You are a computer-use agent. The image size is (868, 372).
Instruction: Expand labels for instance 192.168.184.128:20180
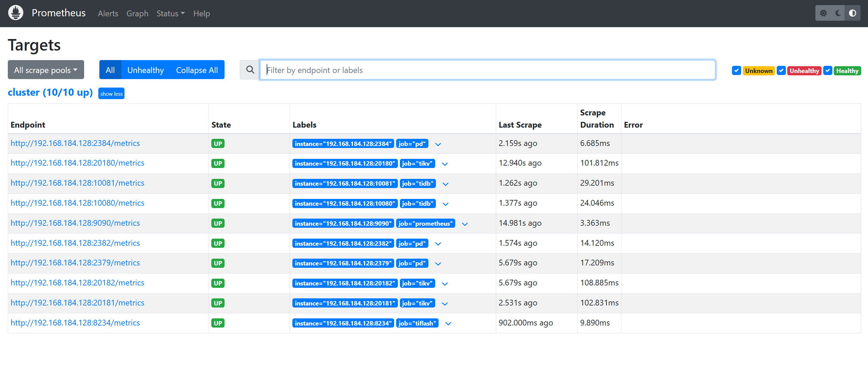[x=445, y=164]
